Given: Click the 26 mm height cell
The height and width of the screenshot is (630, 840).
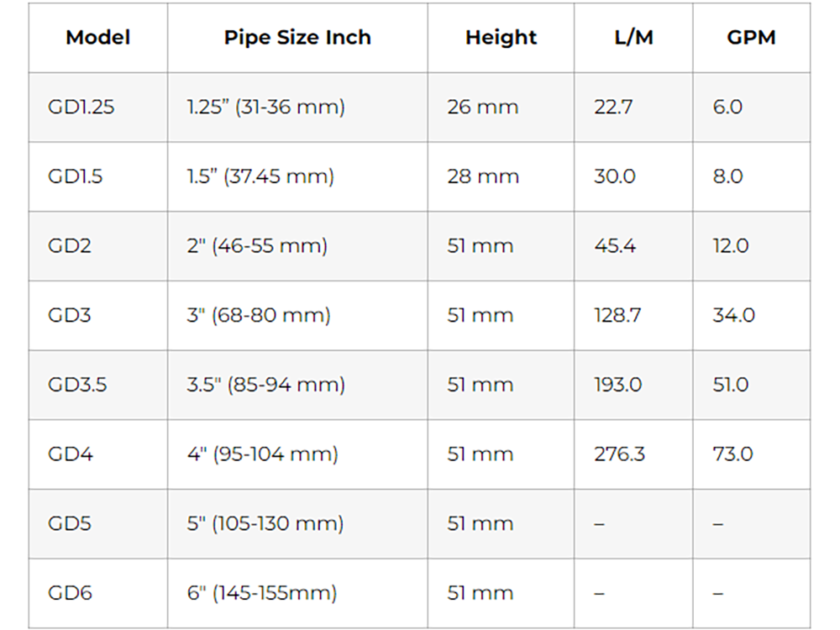Looking at the screenshot, I should 483,108.
